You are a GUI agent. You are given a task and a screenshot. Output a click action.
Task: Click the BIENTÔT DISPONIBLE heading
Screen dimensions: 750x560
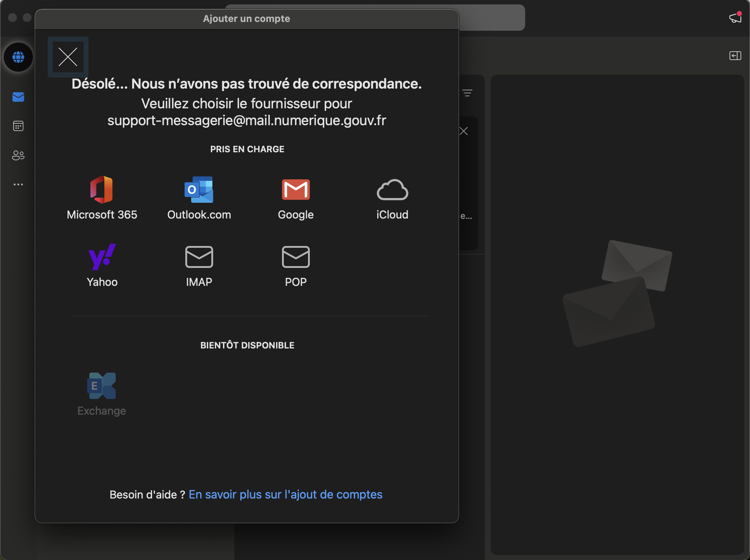(247, 346)
